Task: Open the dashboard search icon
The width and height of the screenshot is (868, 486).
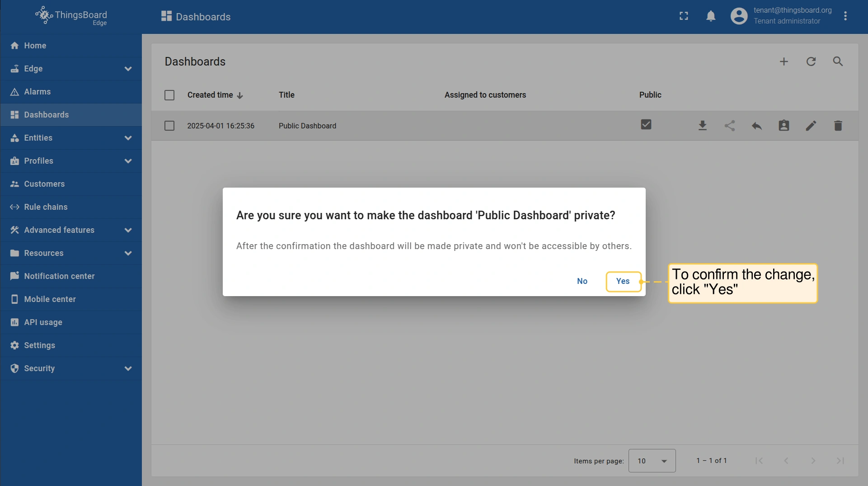Action: tap(838, 61)
